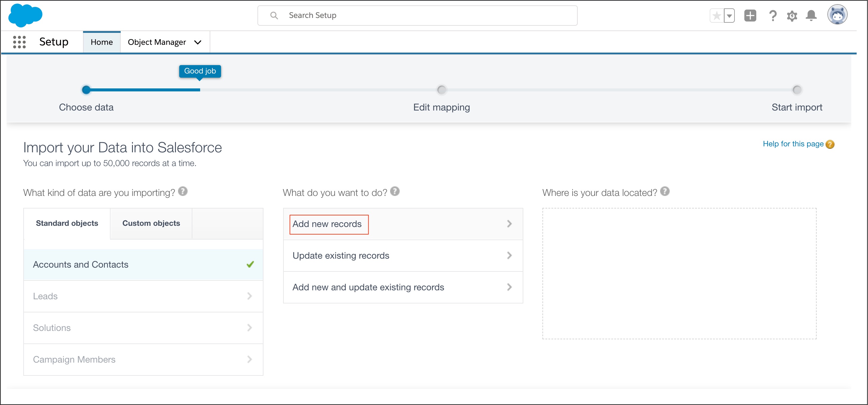The height and width of the screenshot is (405, 868).
Task: Open the setup gear icon
Action: pos(792,16)
